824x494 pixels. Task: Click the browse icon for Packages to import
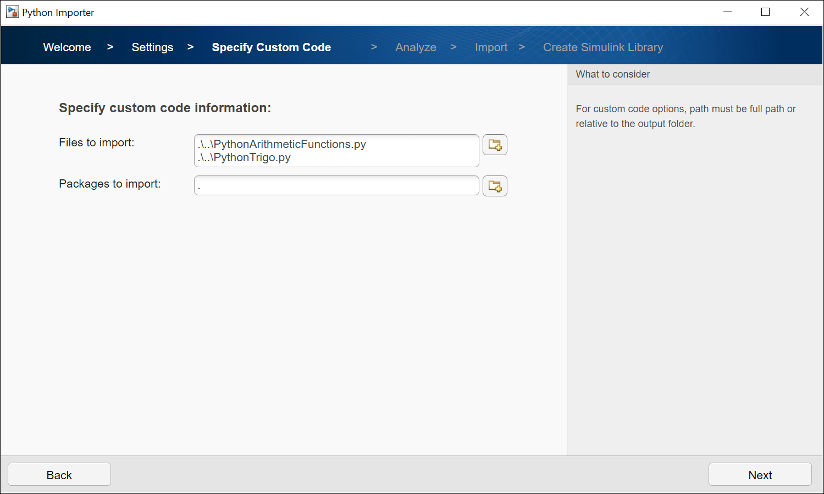[495, 186]
